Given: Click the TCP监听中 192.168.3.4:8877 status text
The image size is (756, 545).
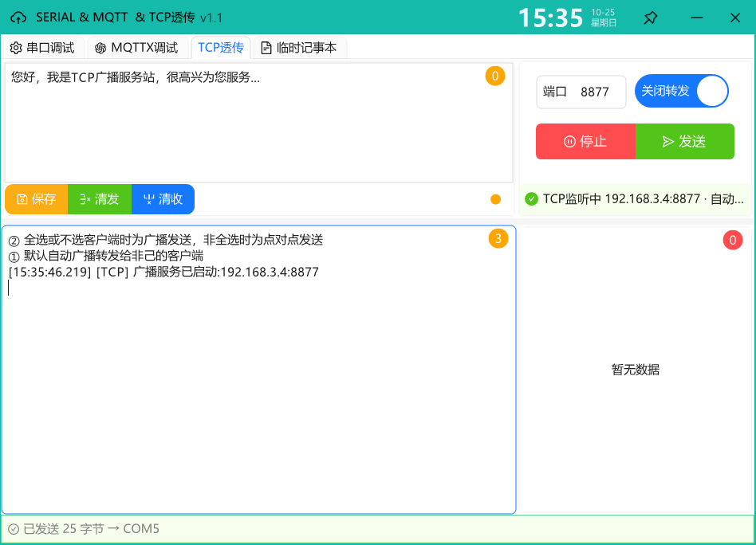Looking at the screenshot, I should point(644,198).
